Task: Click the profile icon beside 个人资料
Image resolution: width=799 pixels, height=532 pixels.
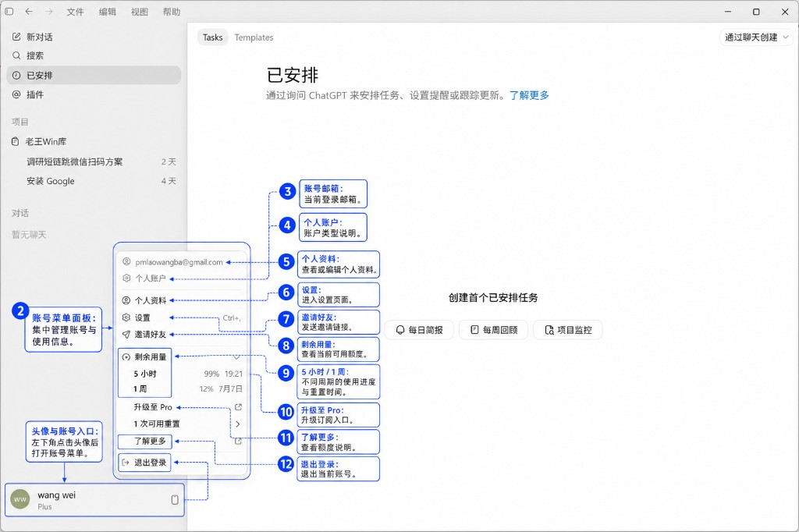Action: pyautogui.click(x=126, y=300)
